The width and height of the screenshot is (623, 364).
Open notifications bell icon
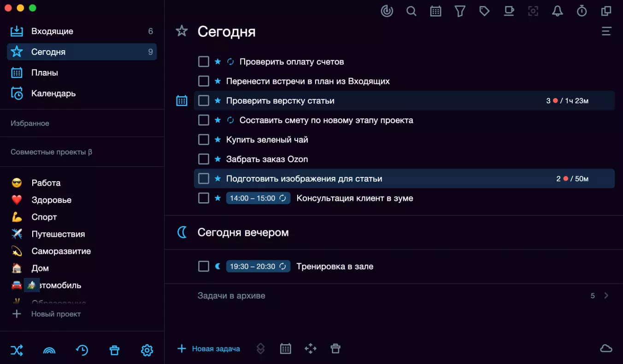click(x=558, y=11)
